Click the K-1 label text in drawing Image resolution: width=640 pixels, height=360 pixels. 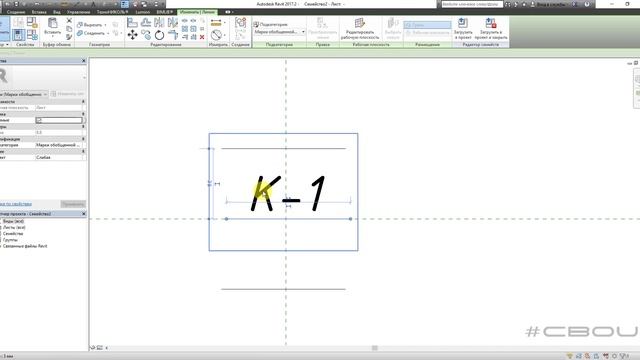(288, 193)
